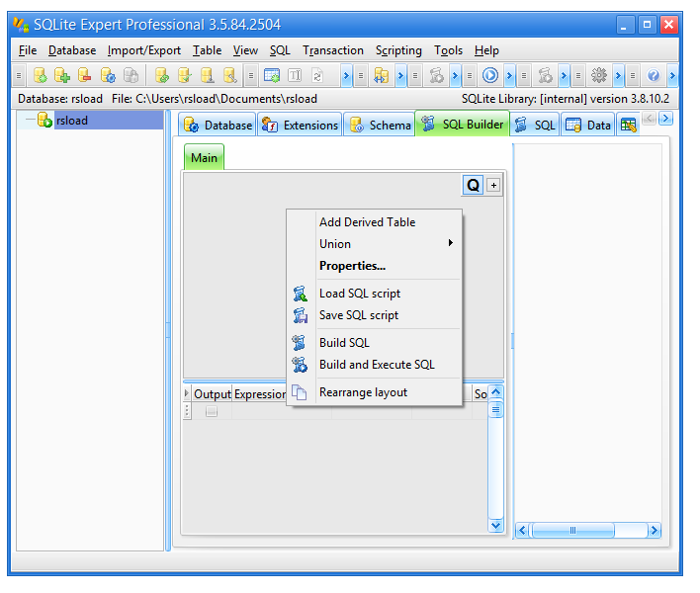The width and height of the screenshot is (700, 593).
Task: Expand the Union submenu arrow
Action: pos(451,243)
